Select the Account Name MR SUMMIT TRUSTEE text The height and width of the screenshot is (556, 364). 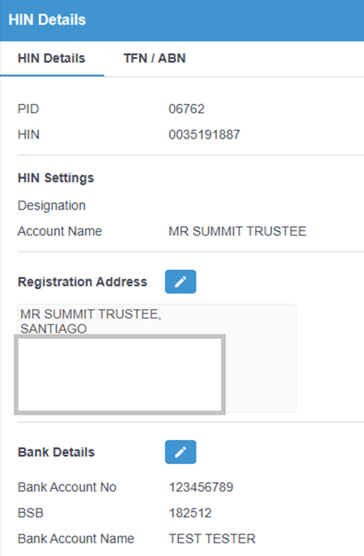click(x=237, y=231)
